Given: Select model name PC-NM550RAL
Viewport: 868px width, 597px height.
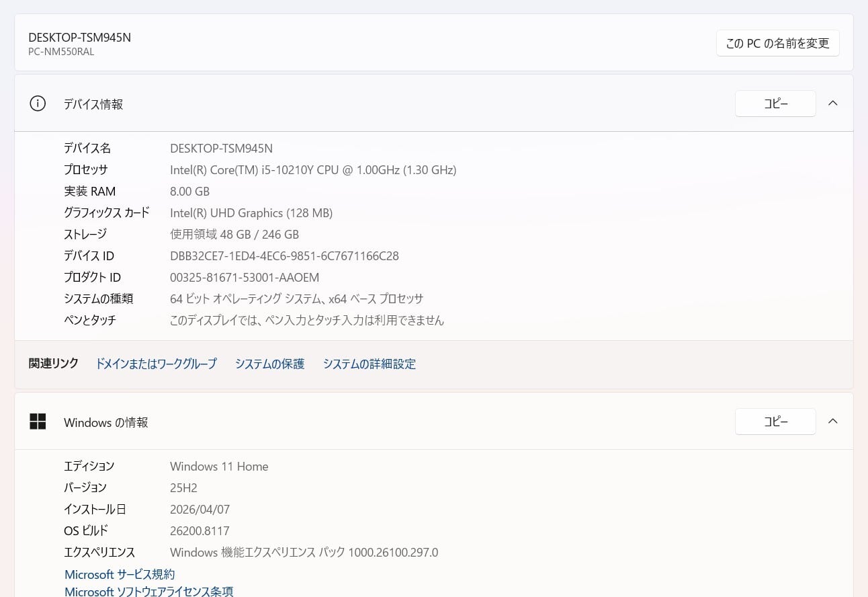Looking at the screenshot, I should tap(61, 52).
